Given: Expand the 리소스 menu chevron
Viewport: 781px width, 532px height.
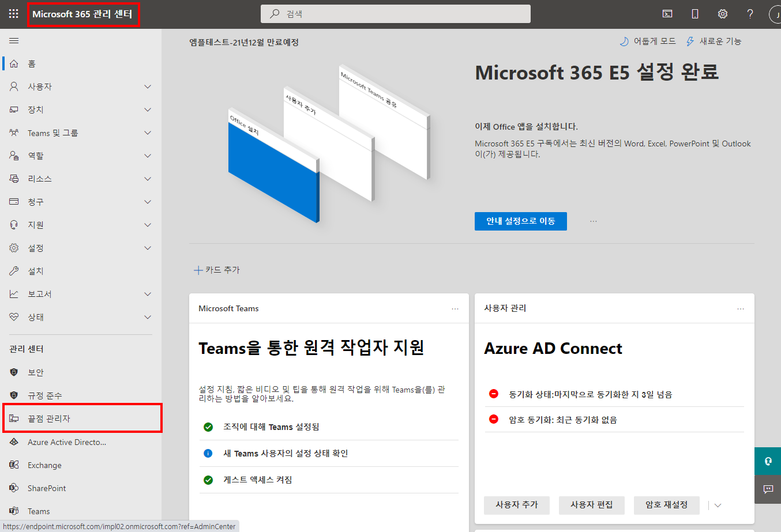Looking at the screenshot, I should (148, 179).
